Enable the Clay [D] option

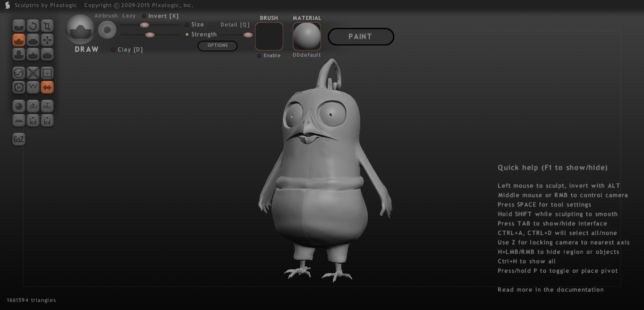113,50
